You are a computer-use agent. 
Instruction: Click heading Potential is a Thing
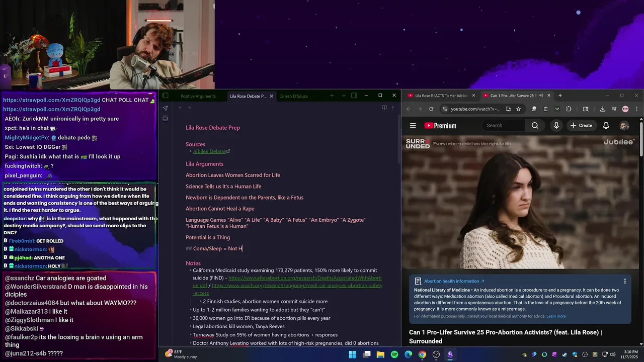(x=208, y=237)
